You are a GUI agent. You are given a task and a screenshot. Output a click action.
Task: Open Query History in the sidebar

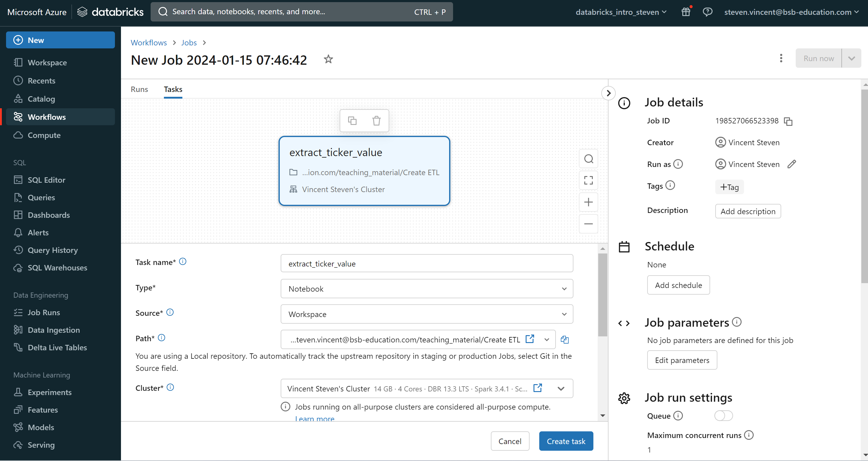pos(60,250)
